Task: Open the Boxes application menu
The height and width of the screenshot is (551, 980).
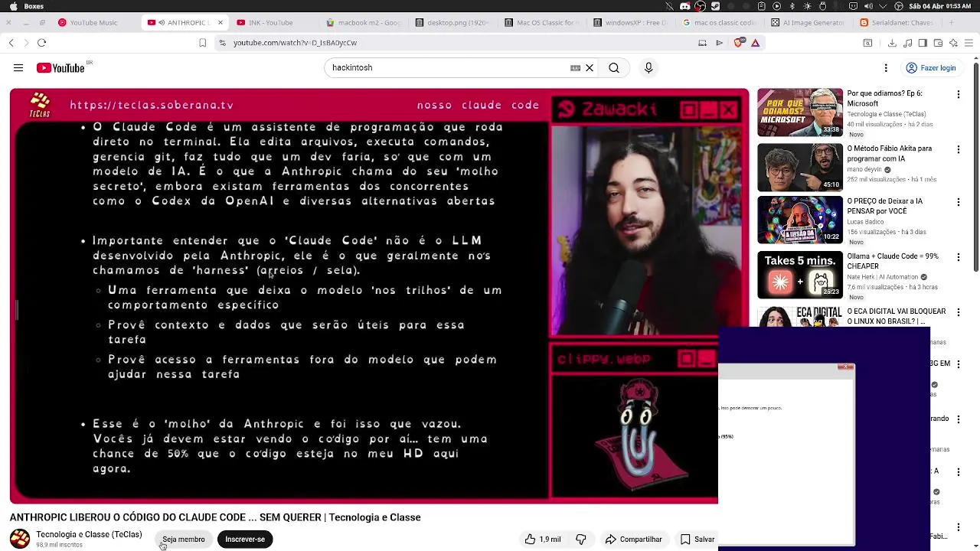Action: (x=34, y=6)
